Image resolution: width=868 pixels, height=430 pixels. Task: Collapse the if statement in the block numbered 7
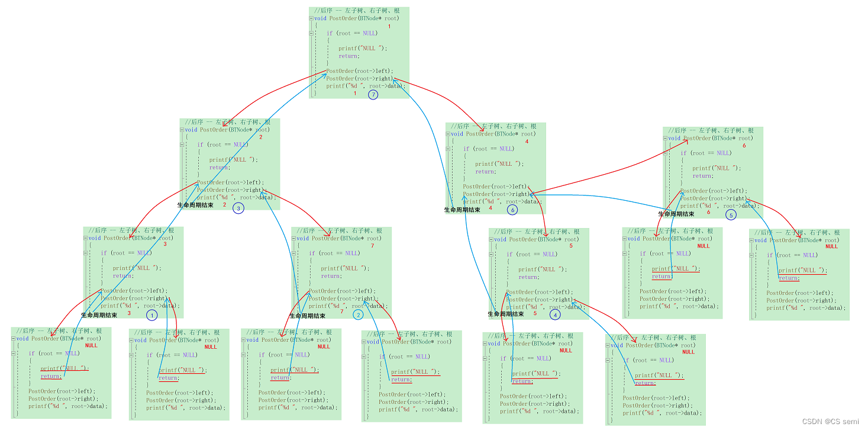pyautogui.click(x=293, y=253)
